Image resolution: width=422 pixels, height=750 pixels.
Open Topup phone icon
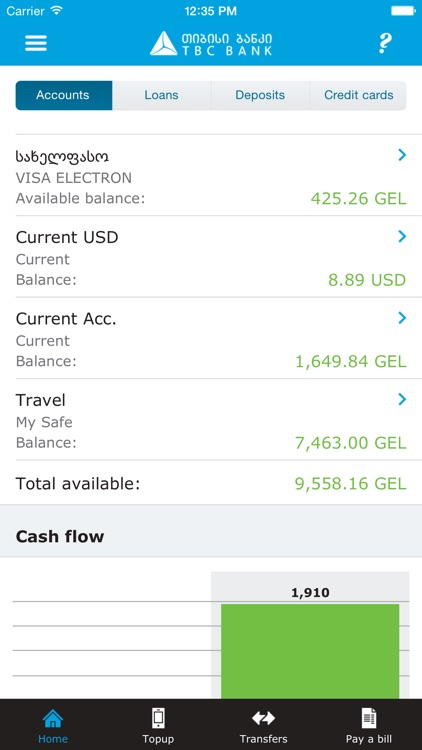pyautogui.click(x=158, y=718)
